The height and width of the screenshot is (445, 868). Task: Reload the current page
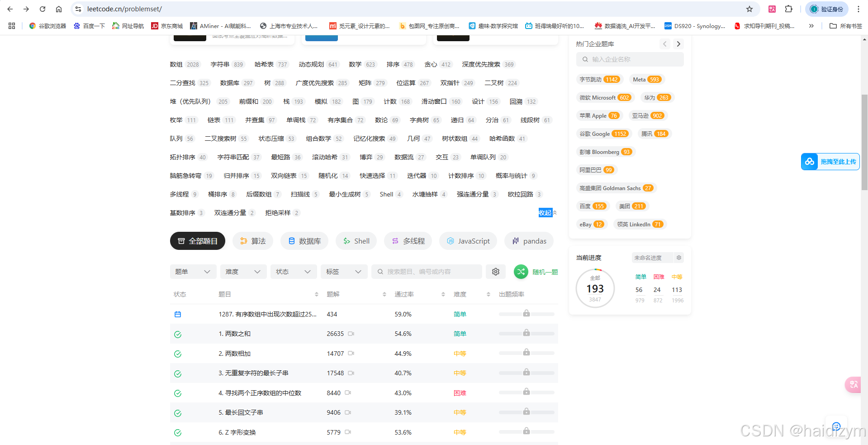pyautogui.click(x=43, y=9)
